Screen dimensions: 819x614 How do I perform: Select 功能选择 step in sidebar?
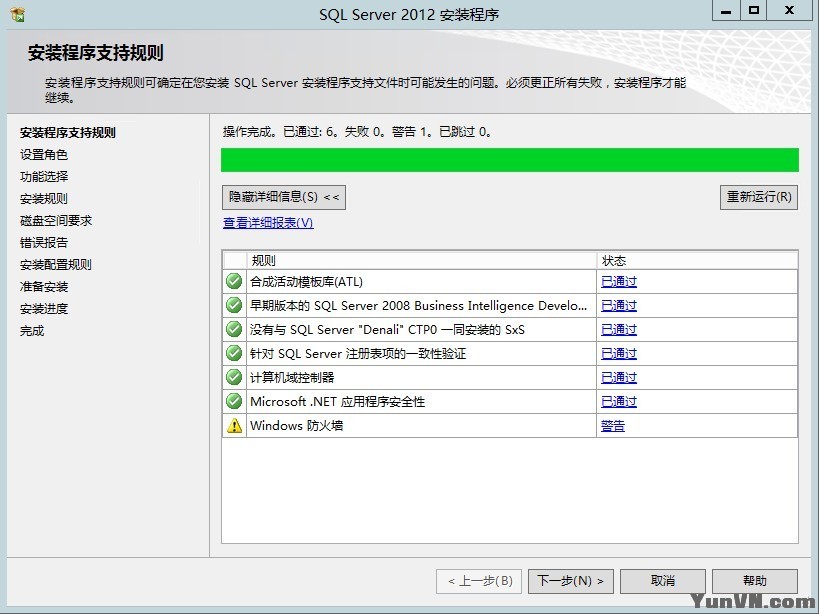[44, 176]
